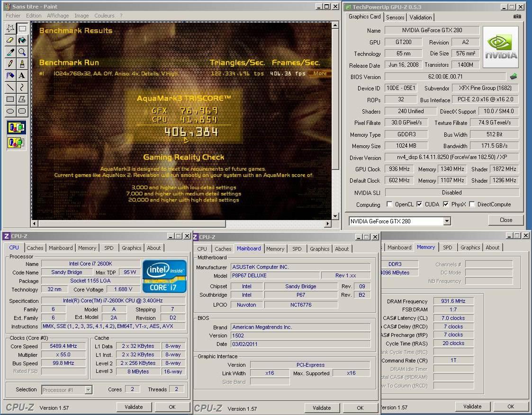Select the rectangular Select tool in Paint
The width and height of the screenshot is (532, 415).
click(22, 28)
